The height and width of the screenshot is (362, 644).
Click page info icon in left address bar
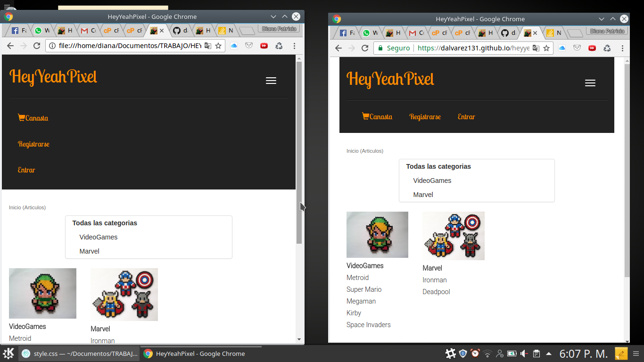click(x=52, y=46)
